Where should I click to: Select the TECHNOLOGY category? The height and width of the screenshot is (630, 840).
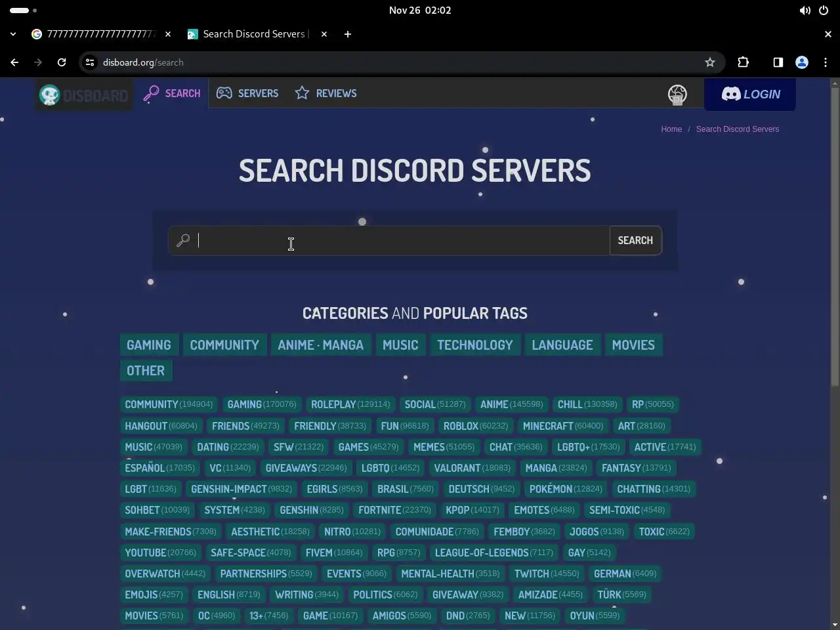[475, 345]
